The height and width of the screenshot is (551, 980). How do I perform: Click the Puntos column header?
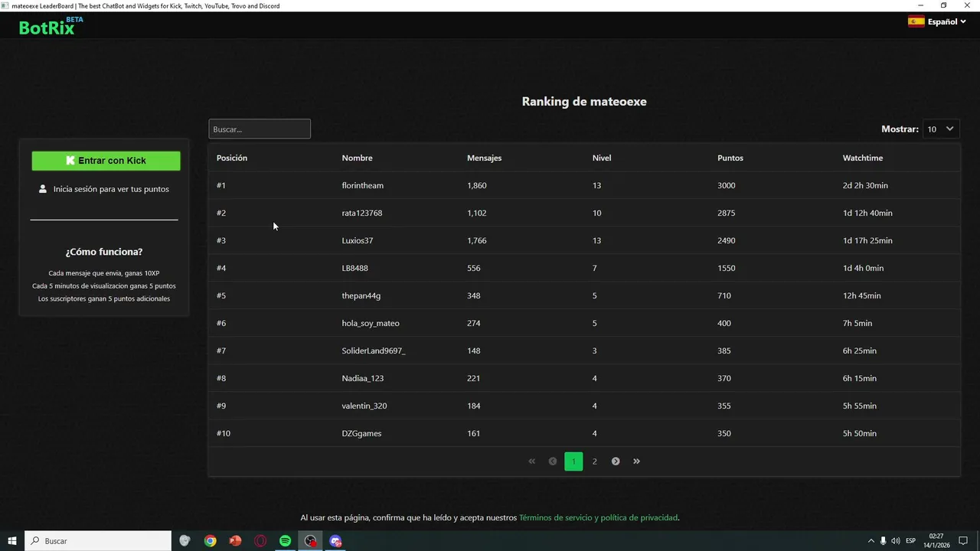coord(730,158)
